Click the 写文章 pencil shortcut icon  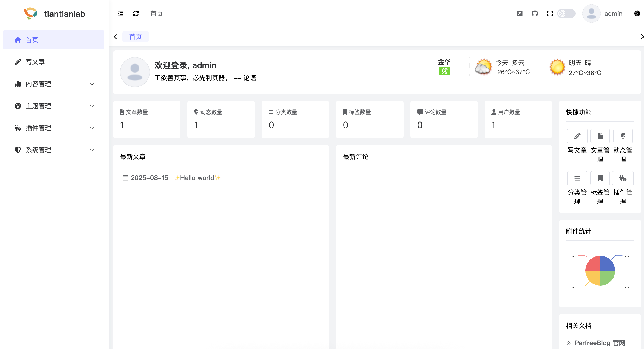coord(577,136)
